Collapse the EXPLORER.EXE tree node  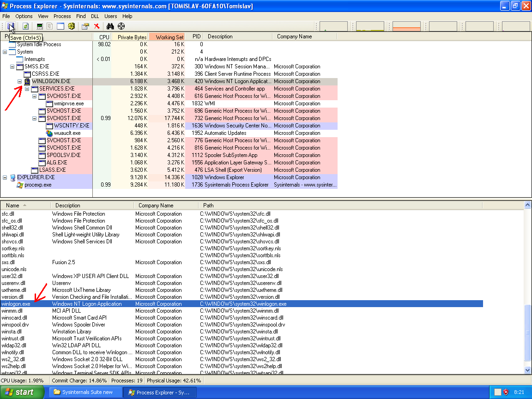(5, 177)
